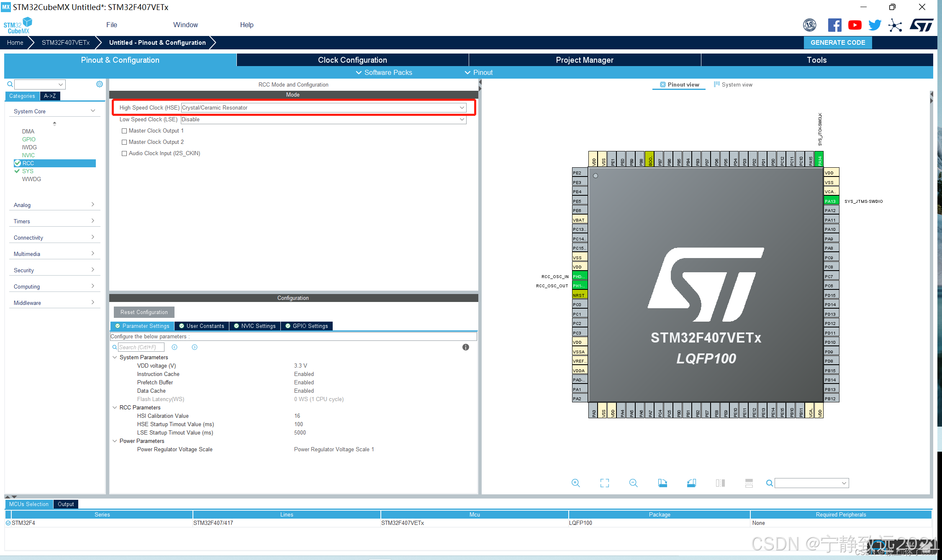Go to previous parameter search result
942x560 pixels.
(x=175, y=347)
